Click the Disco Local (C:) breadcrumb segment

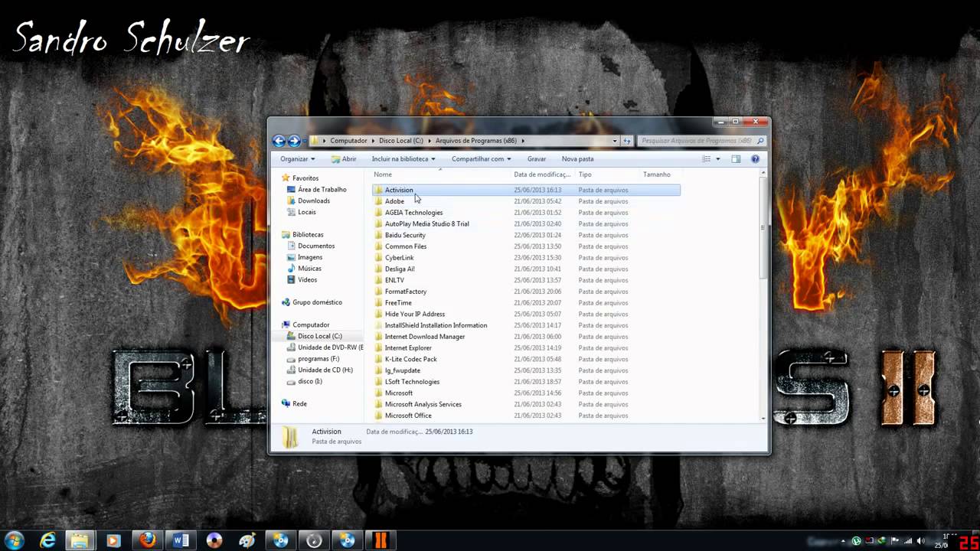401,141
